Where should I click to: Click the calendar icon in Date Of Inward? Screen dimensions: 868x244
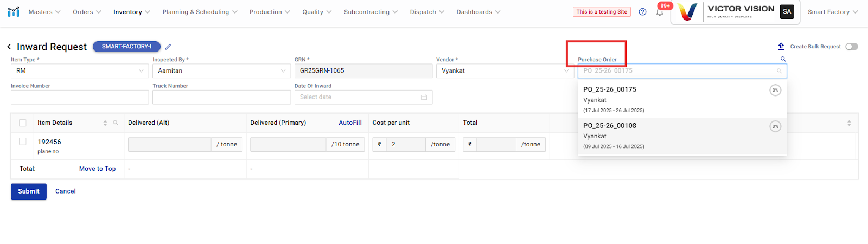[x=424, y=97]
